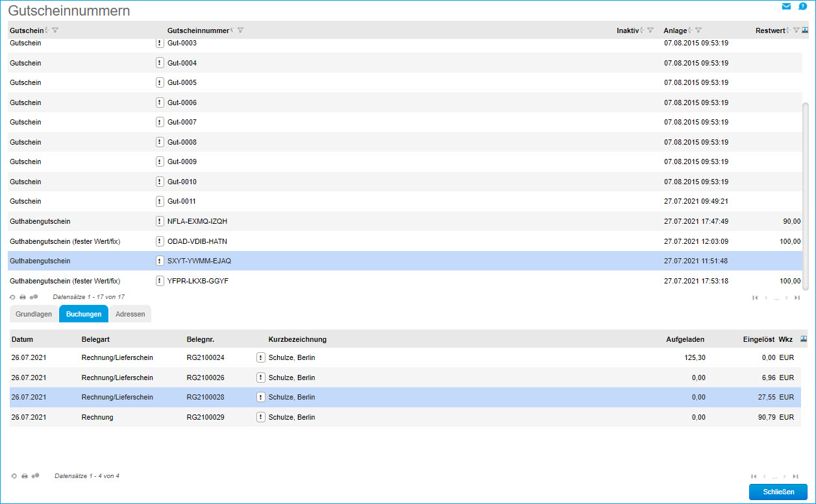Open the filter for the Gutschein column
This screenshot has height=504, width=816.
55,30
